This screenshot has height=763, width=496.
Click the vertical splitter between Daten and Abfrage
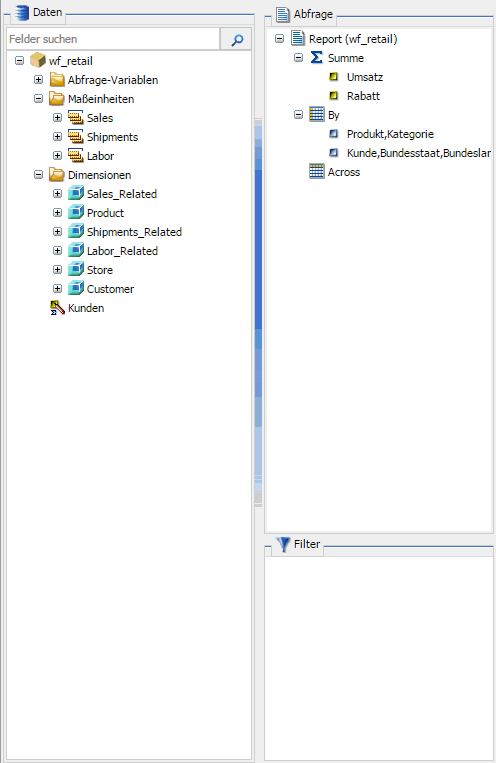tap(258, 311)
